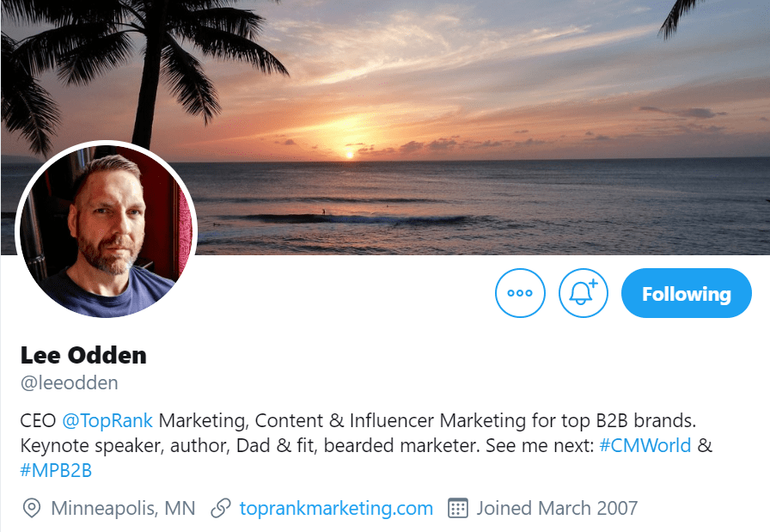Open the #CMWorld hashtag
This screenshot has height=532, width=770.
pyautogui.click(x=645, y=445)
